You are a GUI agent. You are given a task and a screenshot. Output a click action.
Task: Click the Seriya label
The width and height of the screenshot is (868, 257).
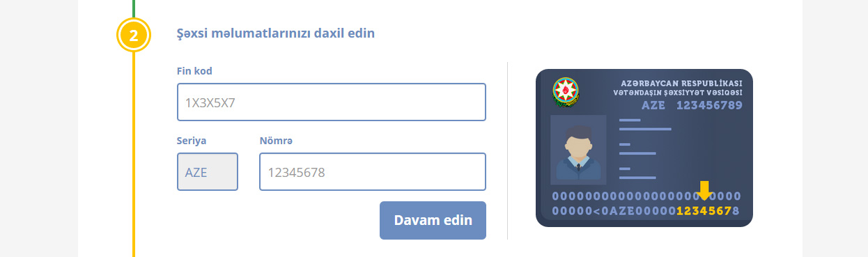click(x=192, y=141)
